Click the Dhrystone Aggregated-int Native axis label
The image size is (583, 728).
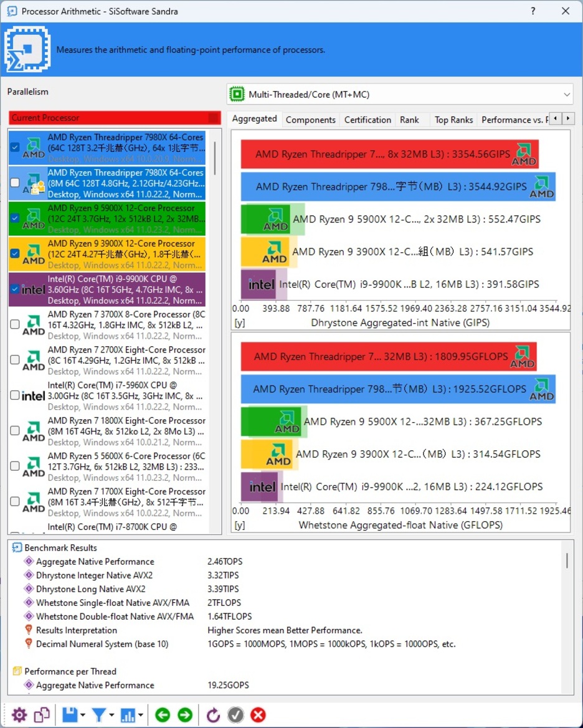coord(400,323)
